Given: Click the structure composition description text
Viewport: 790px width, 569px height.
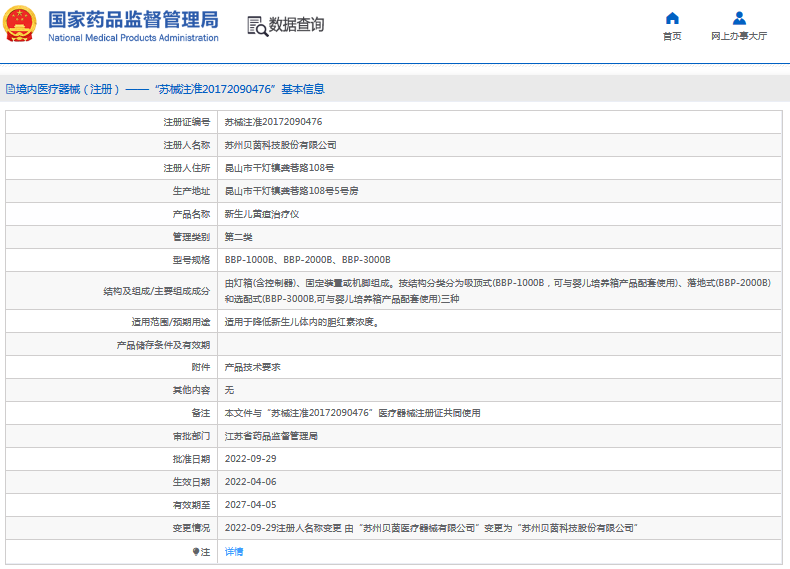Looking at the screenshot, I should (x=498, y=291).
